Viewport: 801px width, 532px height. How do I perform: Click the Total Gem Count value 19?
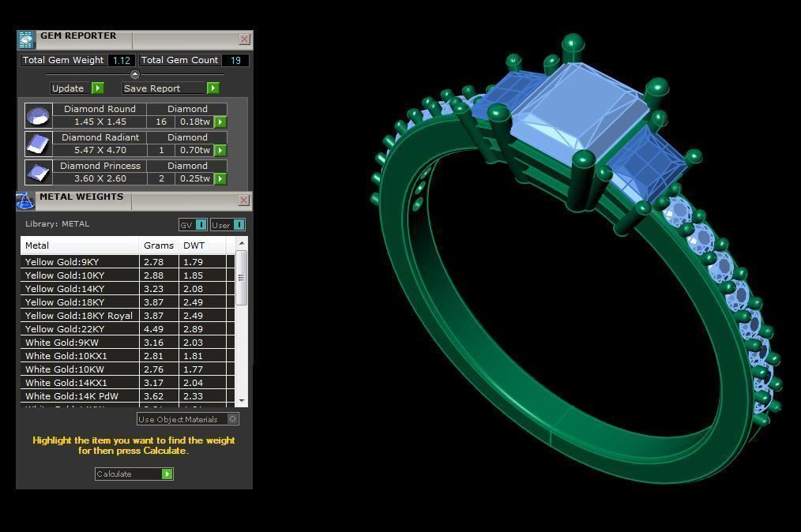pyautogui.click(x=235, y=60)
